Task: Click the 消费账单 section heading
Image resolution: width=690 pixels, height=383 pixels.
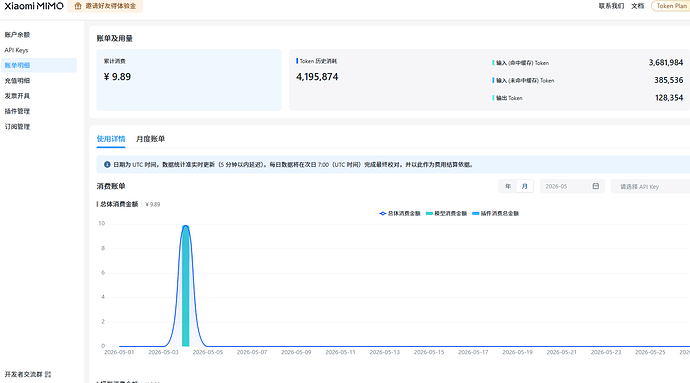Action: point(111,186)
